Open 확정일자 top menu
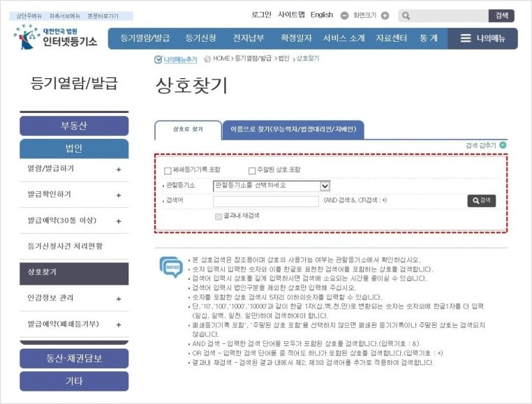The image size is (532, 404). 296,38
